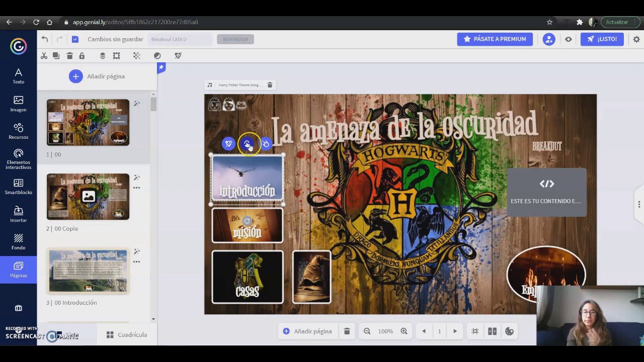Image resolution: width=644 pixels, height=362 pixels.
Task: Open the add collaborator icon
Action: coord(549,39)
